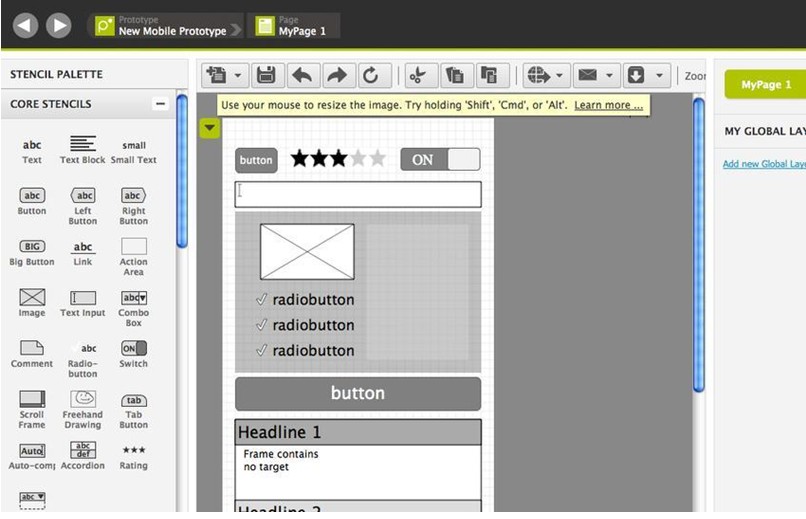
Task: Pick the Accordion stencil
Action: tap(83, 455)
